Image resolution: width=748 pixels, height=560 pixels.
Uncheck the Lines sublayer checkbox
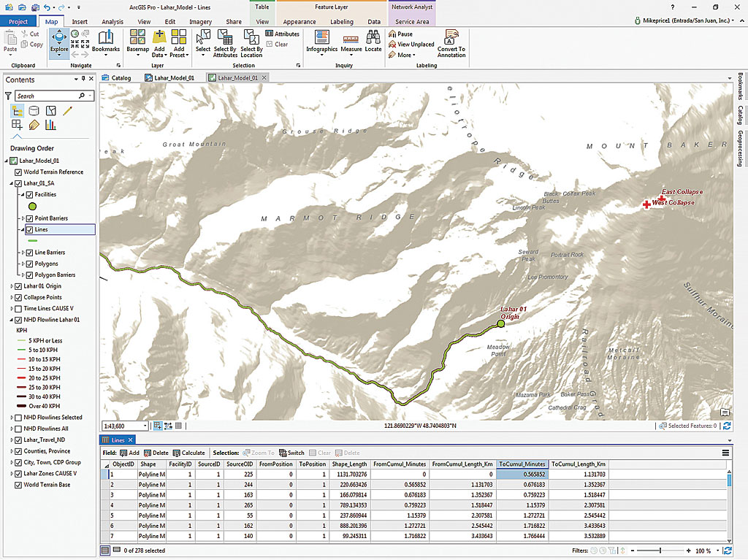pos(29,230)
